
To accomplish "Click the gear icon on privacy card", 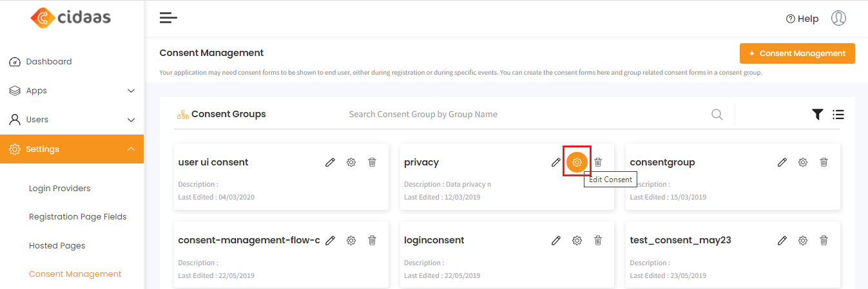I will (577, 162).
